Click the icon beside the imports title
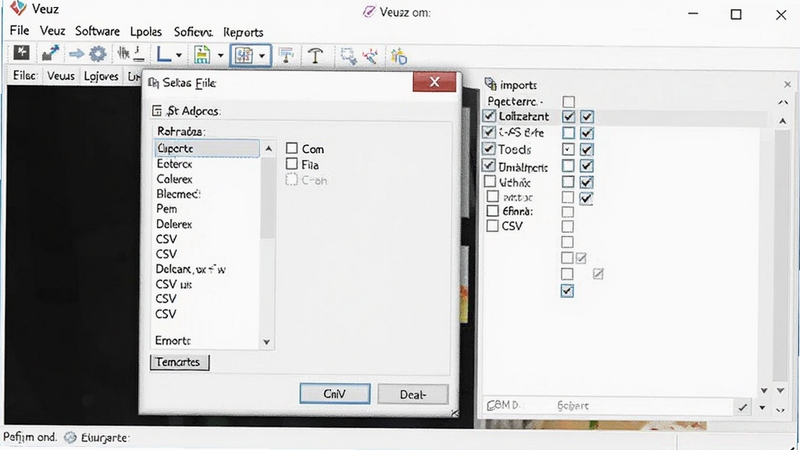This screenshot has height=450, width=800. pyautogui.click(x=490, y=84)
